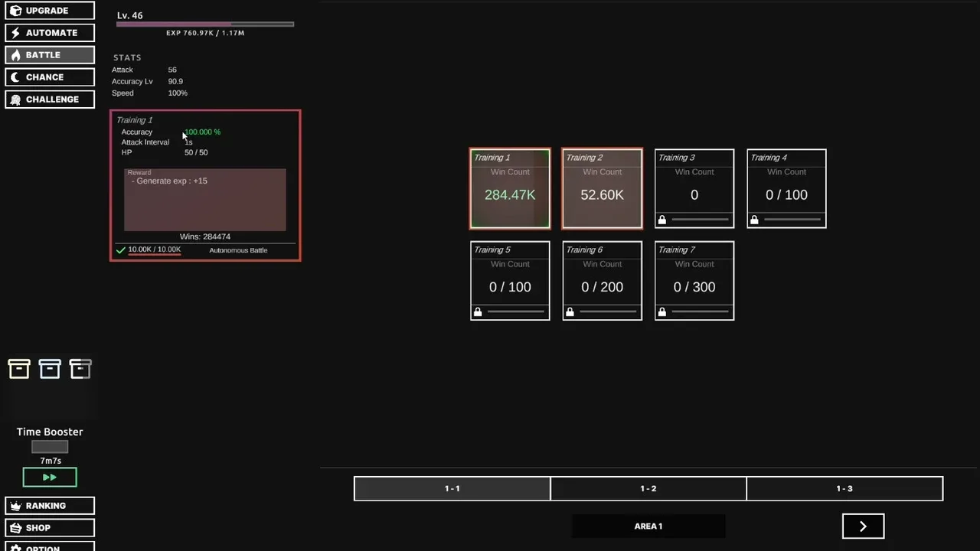Click the green checkmark beside 10.00K / 10.00K

[120, 249]
